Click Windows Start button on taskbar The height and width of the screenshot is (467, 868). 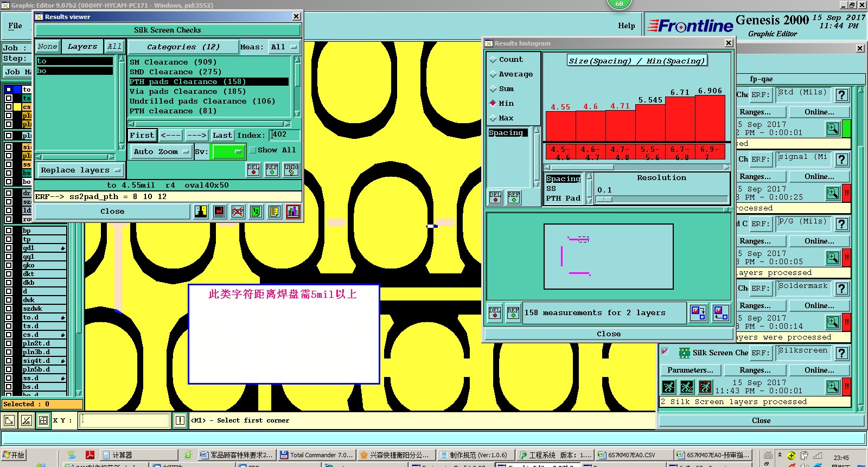14,455
